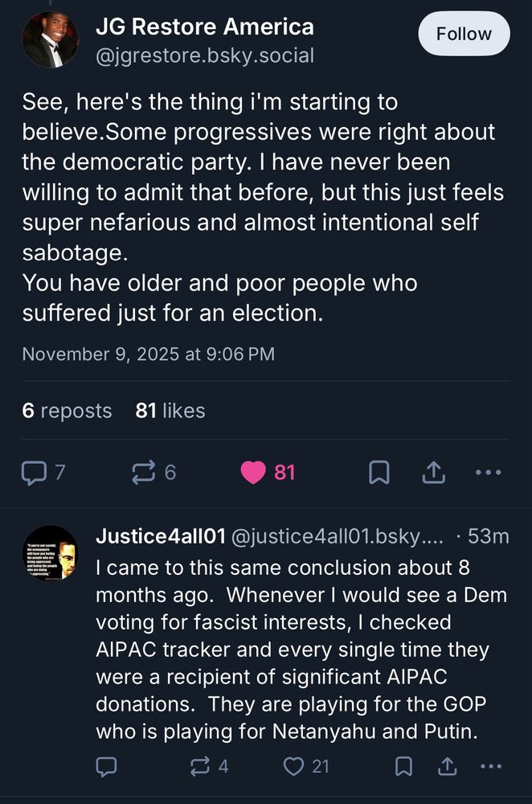Expand options via the ellipsis under the main post
Image resolution: width=532 pixels, height=804 pixels.
(x=489, y=472)
